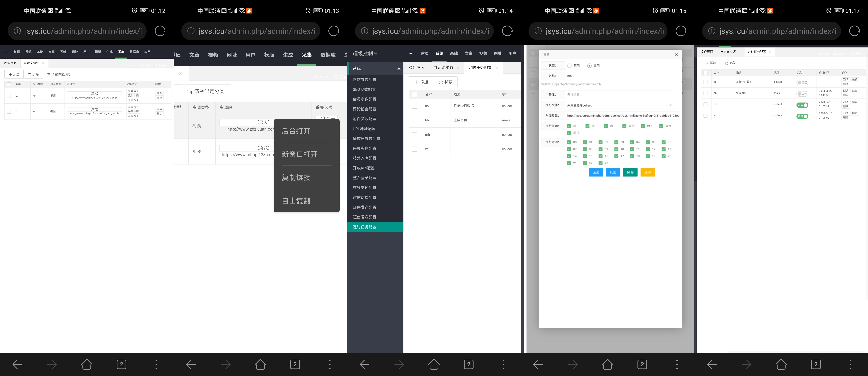
Task: Click 清空绑定分类 trash button in 01:12 screen
Action: (x=59, y=74)
